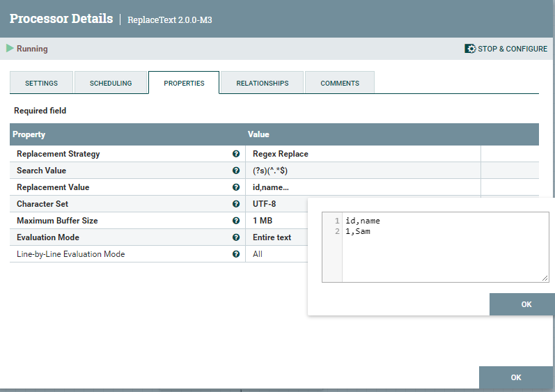Viewport: 555px width, 392px height.
Task: Select the Properties tab
Action: pyautogui.click(x=184, y=83)
